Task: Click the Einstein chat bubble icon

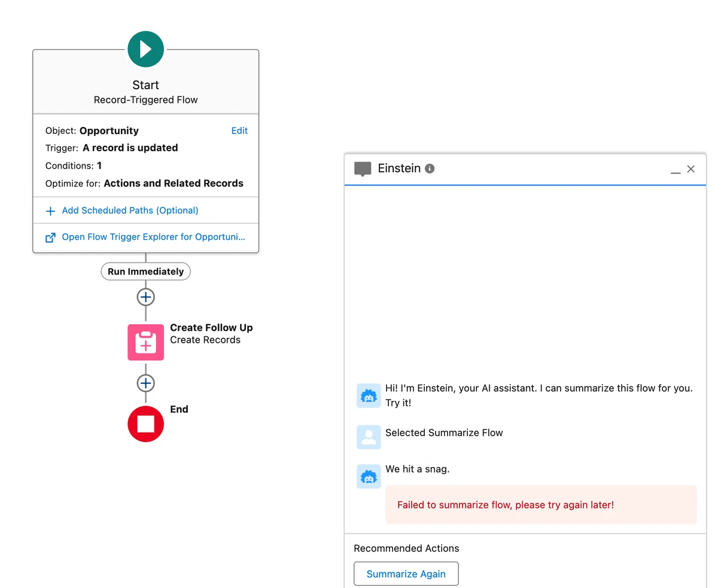Action: click(363, 169)
